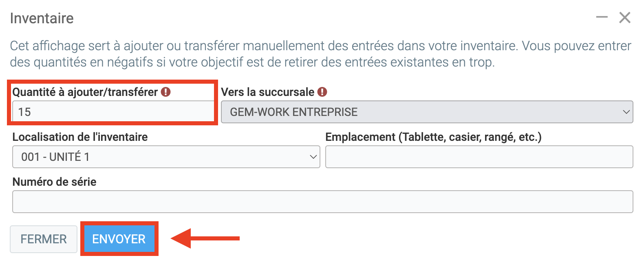Click the Inventaire dialog title
644x258 pixels.
pos(42,18)
